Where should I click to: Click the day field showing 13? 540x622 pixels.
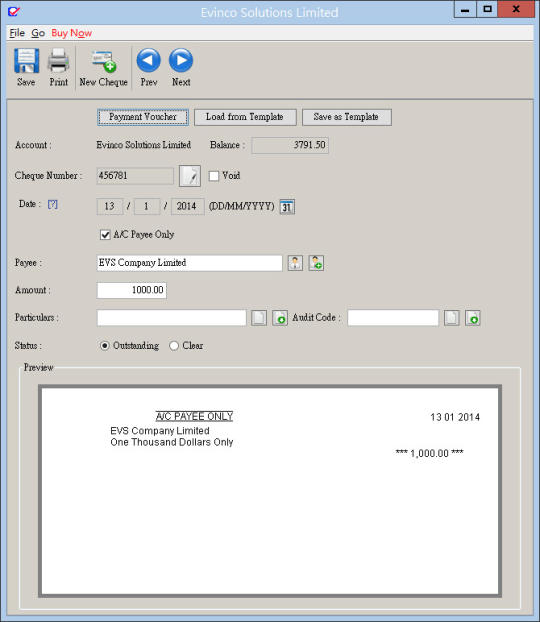(x=110, y=206)
